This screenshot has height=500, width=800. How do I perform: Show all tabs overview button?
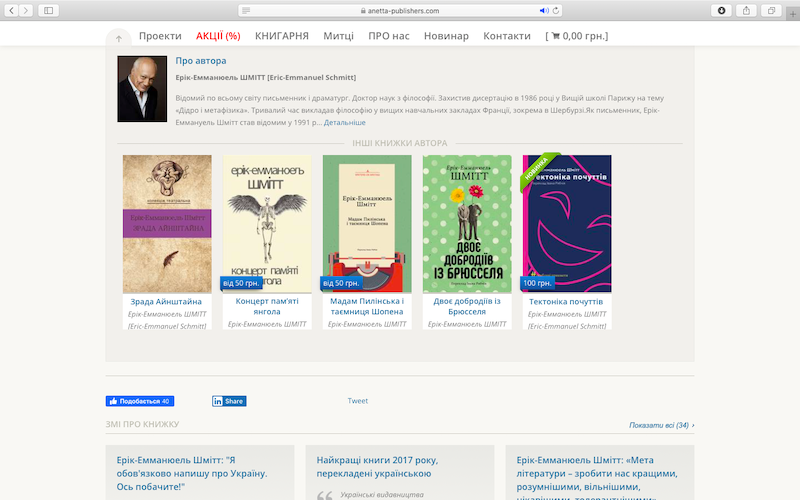771,10
